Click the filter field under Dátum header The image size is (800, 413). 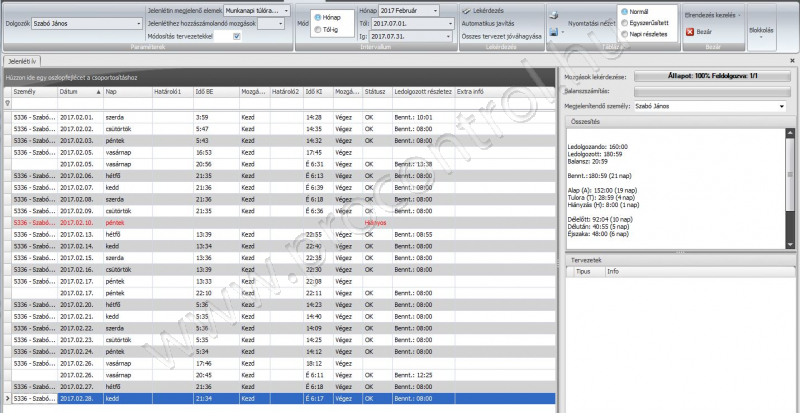pyautogui.click(x=80, y=103)
